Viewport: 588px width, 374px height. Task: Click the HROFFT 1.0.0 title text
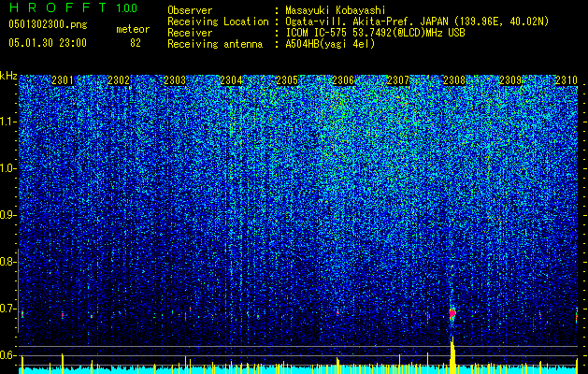[73, 7]
